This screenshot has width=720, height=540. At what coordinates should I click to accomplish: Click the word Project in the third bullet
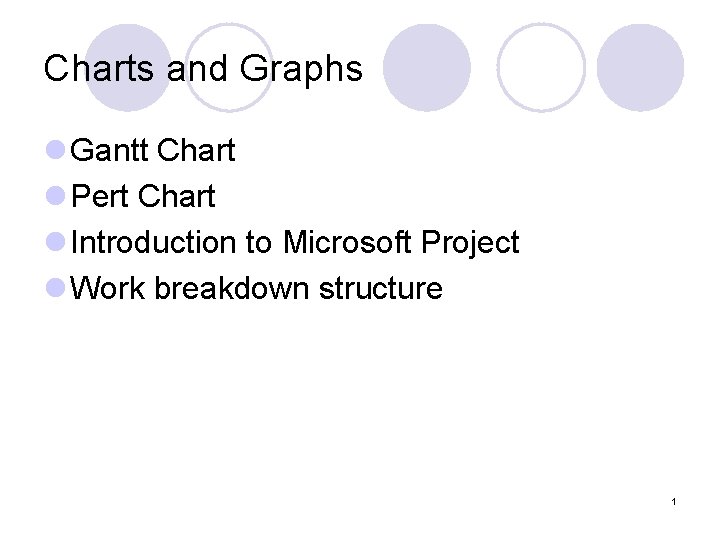[x=470, y=243]
